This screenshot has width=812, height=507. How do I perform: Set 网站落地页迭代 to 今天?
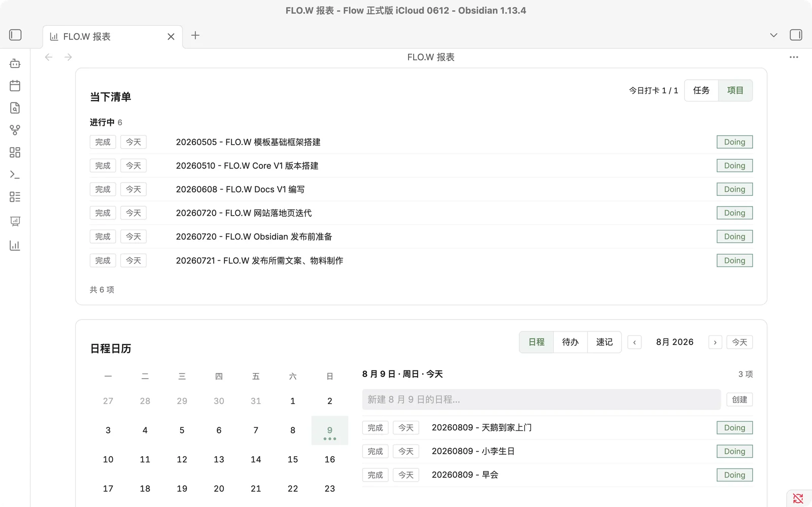click(133, 213)
